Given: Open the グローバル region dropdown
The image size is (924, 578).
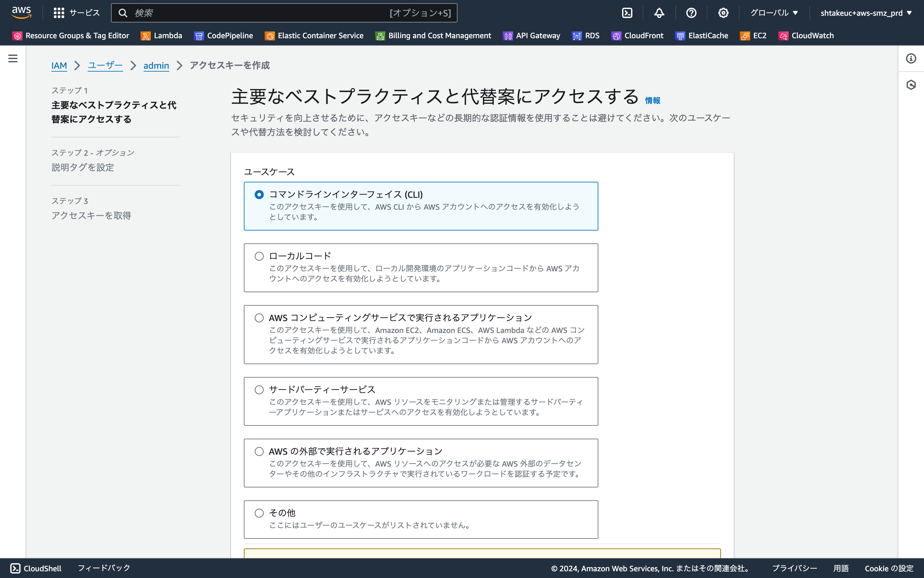Looking at the screenshot, I should [x=774, y=13].
